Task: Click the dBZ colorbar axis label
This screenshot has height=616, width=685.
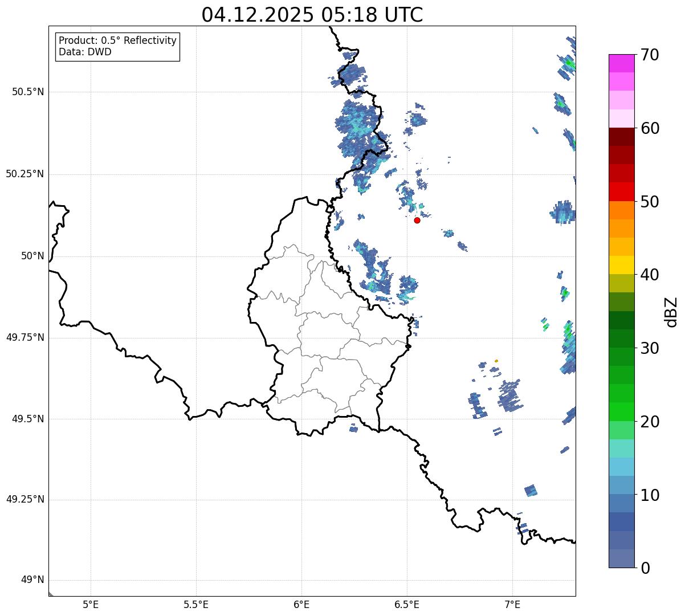Action: pos(671,311)
